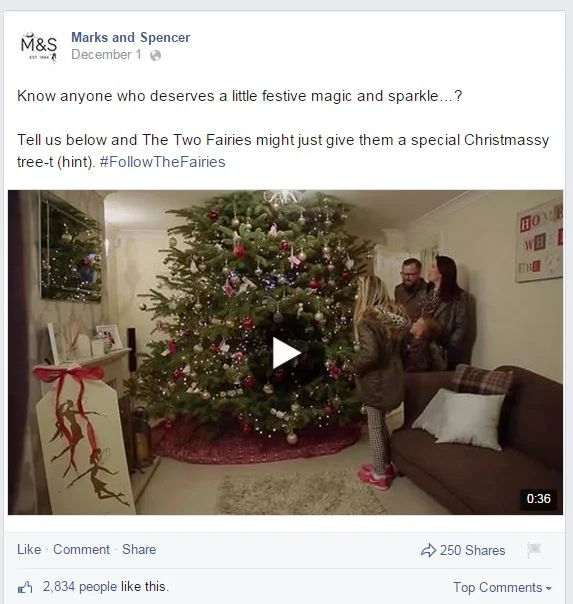Click the Christmas tree video thumbnail
The height and width of the screenshot is (604, 573).
(285, 352)
